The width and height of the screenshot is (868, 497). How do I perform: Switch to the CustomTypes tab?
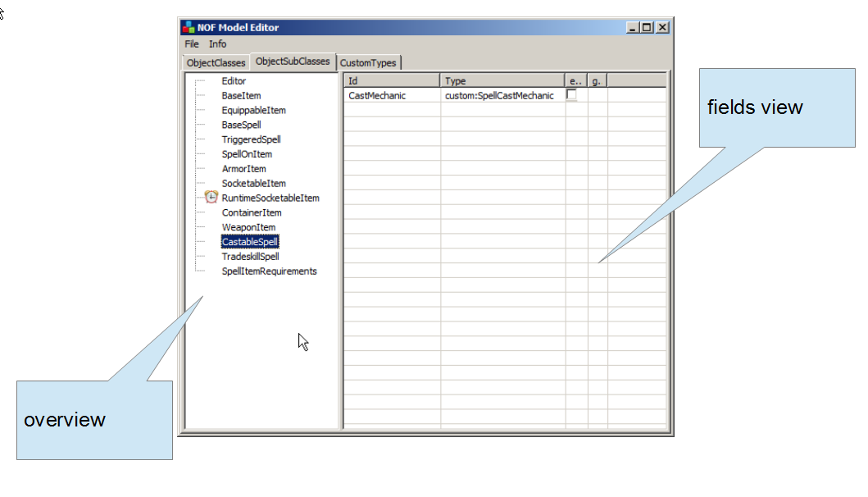pyautogui.click(x=368, y=62)
